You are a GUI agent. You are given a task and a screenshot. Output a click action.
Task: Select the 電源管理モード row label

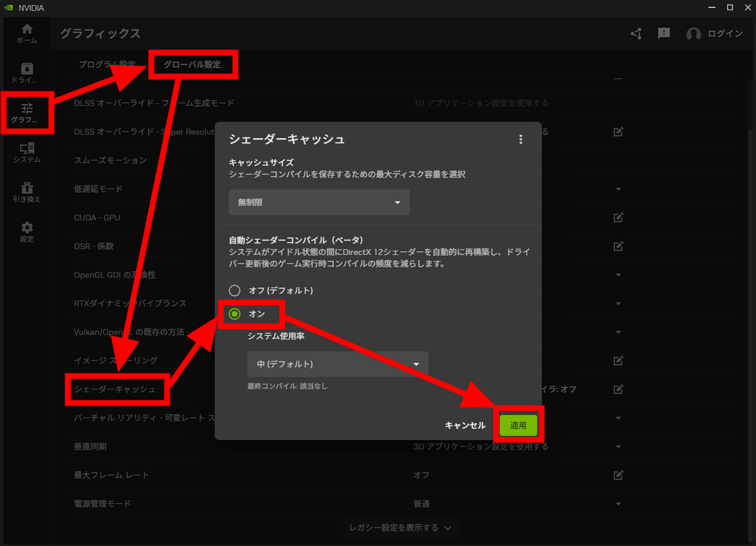coord(102,504)
